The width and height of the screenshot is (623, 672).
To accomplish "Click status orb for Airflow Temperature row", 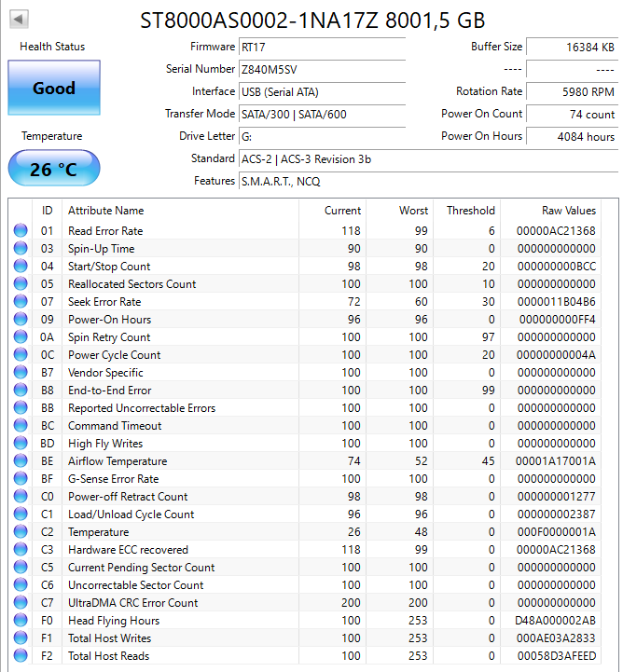I will (21, 461).
